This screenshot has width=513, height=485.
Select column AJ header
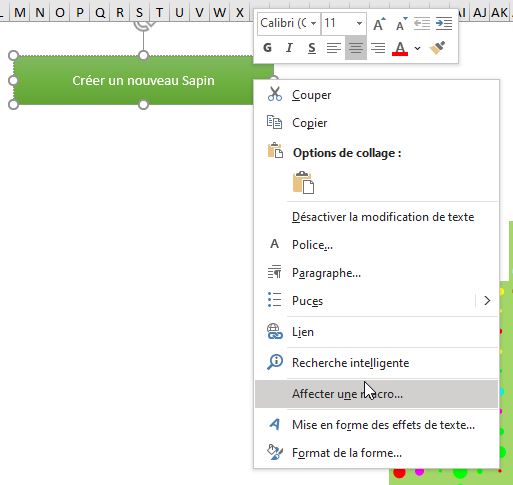(x=480, y=13)
